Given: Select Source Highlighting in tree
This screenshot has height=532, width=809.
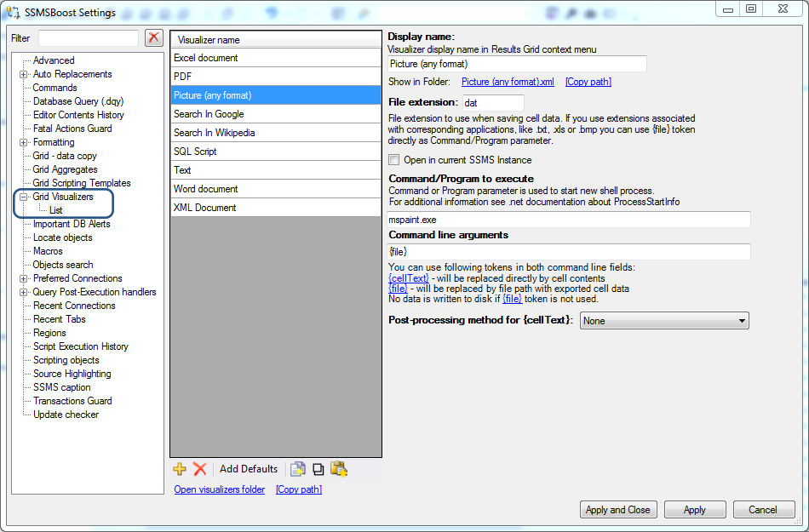Looking at the screenshot, I should 72,374.
